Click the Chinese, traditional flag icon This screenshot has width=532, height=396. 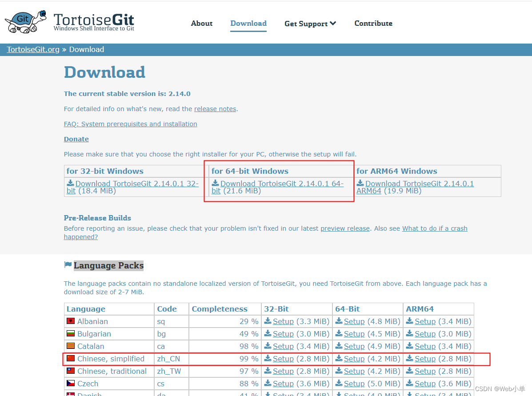point(71,371)
